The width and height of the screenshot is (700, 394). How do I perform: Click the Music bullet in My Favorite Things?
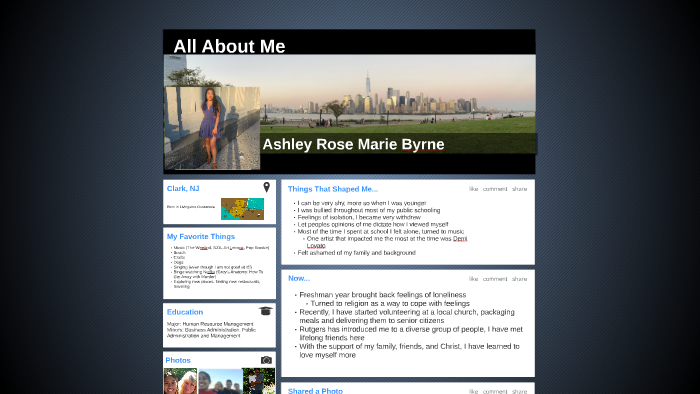coord(221,248)
